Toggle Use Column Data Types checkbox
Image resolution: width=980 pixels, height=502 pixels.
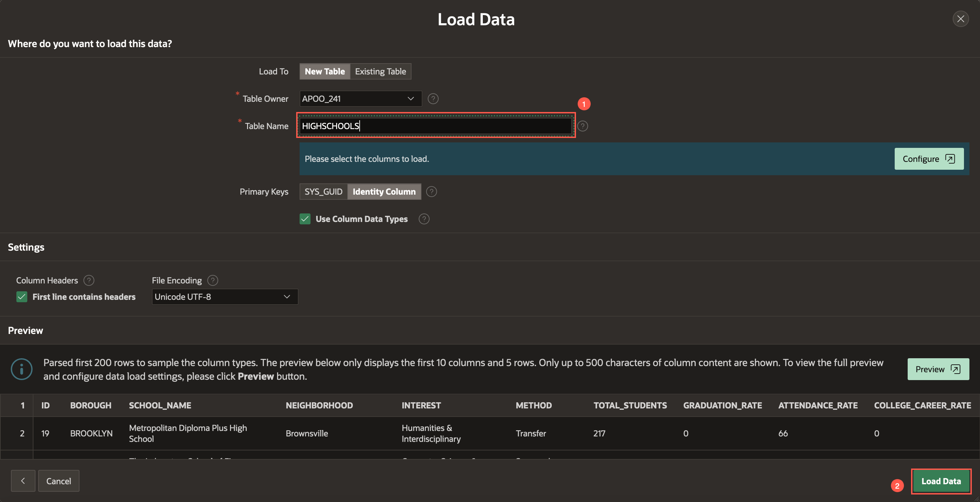[305, 219]
